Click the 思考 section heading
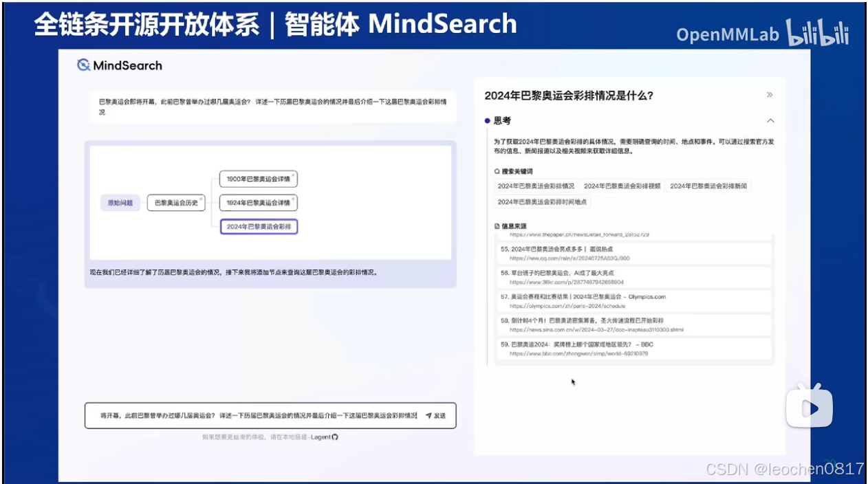This screenshot has width=868, height=484. (x=502, y=120)
